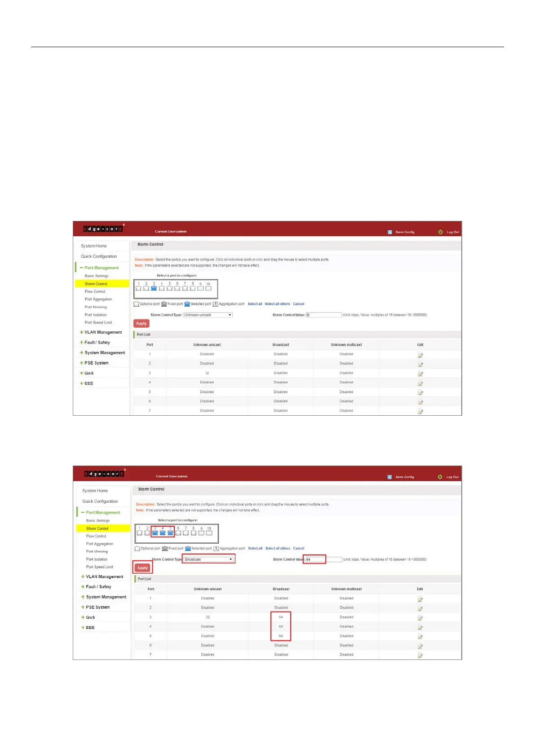Image resolution: width=535 pixels, height=756 pixels.
Task: Edit port 3 row in lower screenshot
Action: [x=420, y=618]
